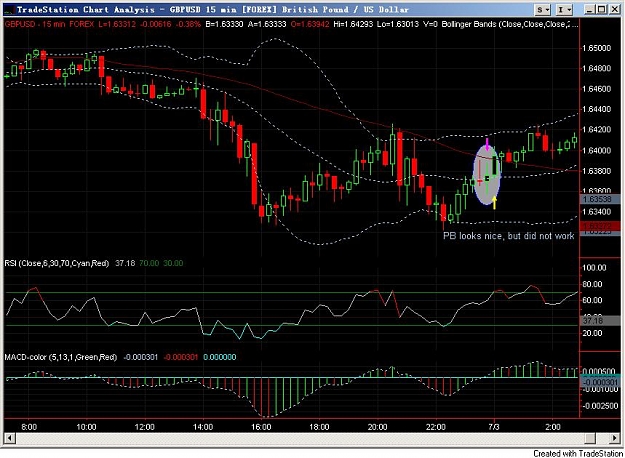Click the horizontal scrollbar thumb
This screenshot has height=458, width=625.
pyautogui.click(x=590, y=438)
